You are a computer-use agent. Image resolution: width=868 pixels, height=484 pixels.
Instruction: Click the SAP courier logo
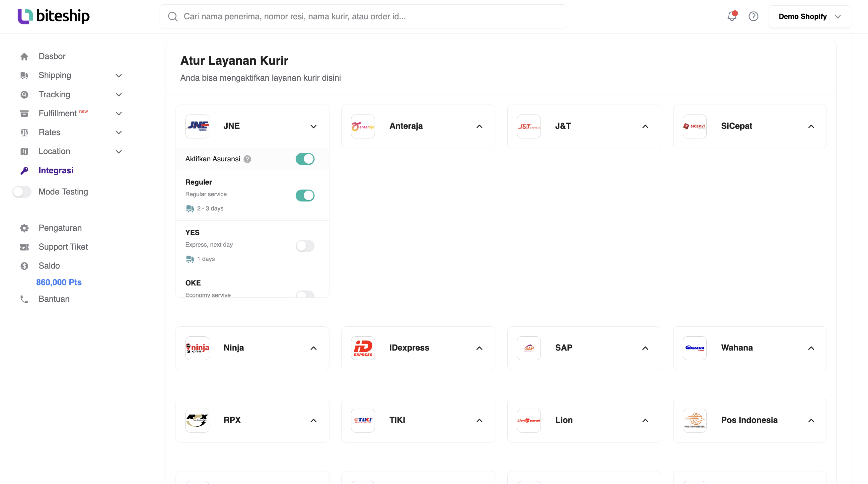[x=529, y=348]
